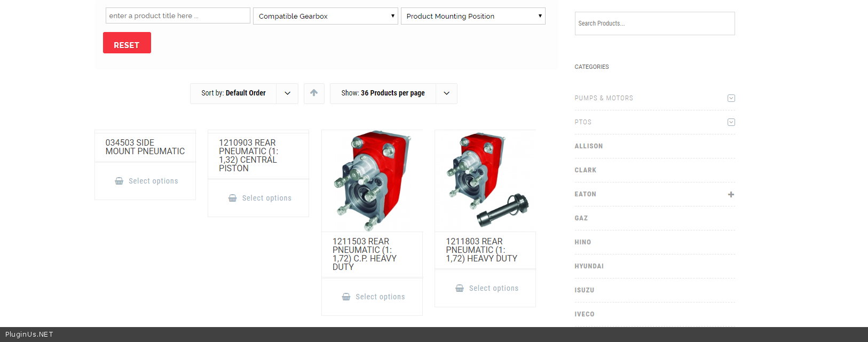Screen dimensions: 868x342
Task: Expand the Pumps & Motors category arrow
Action: [731, 98]
